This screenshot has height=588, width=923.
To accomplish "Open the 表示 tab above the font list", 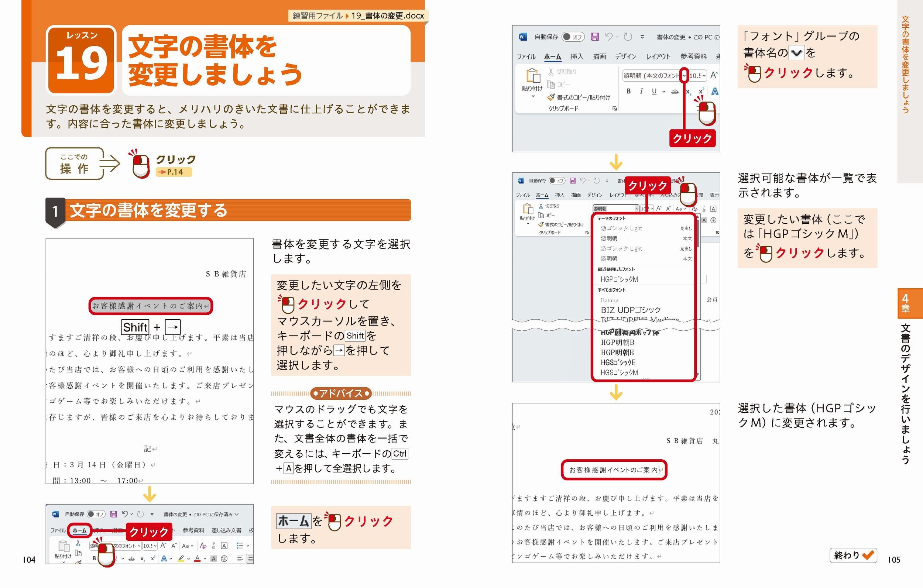I will [x=714, y=195].
